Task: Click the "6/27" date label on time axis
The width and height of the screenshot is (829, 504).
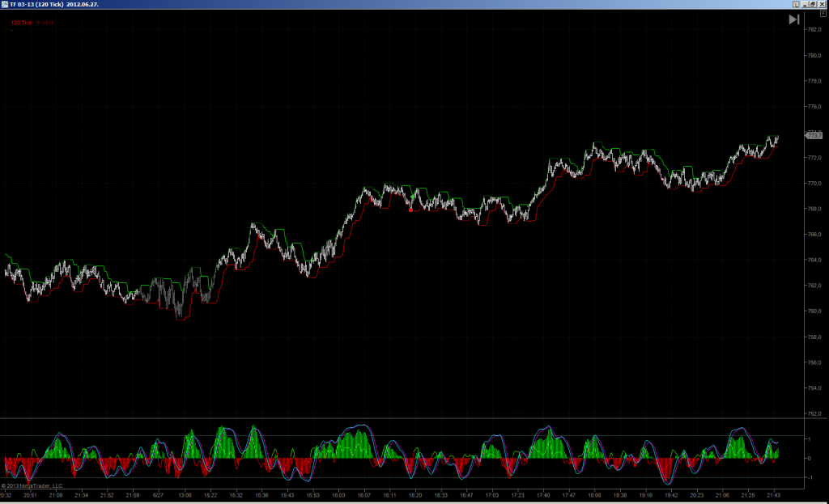Action: click(x=158, y=496)
